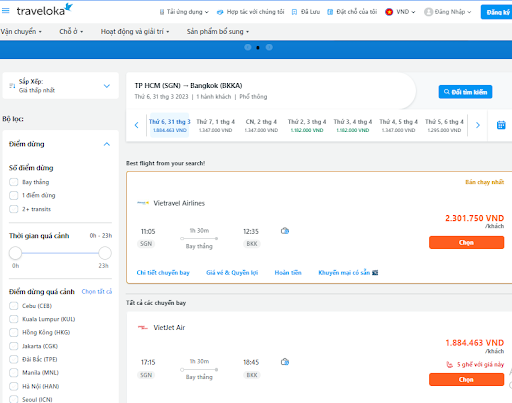This screenshot has height=403, width=512.
Task: Select date tab CN, 2 thg 4
Action: click(x=261, y=125)
